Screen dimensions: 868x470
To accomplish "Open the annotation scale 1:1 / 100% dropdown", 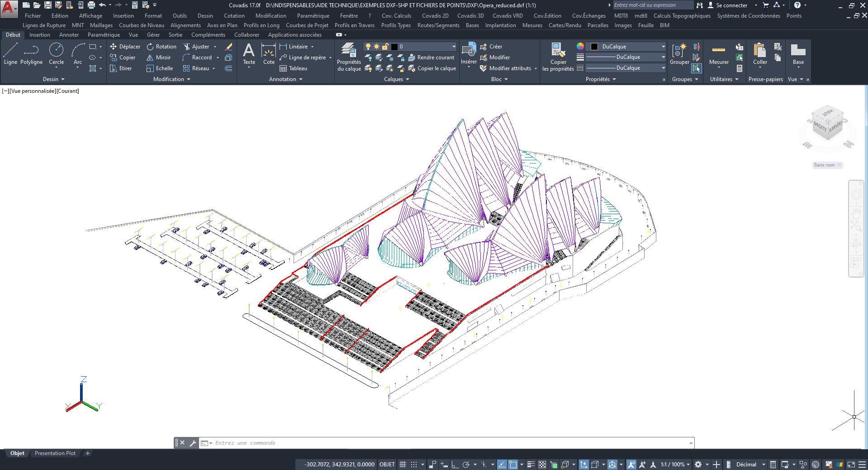I will 675,464.
